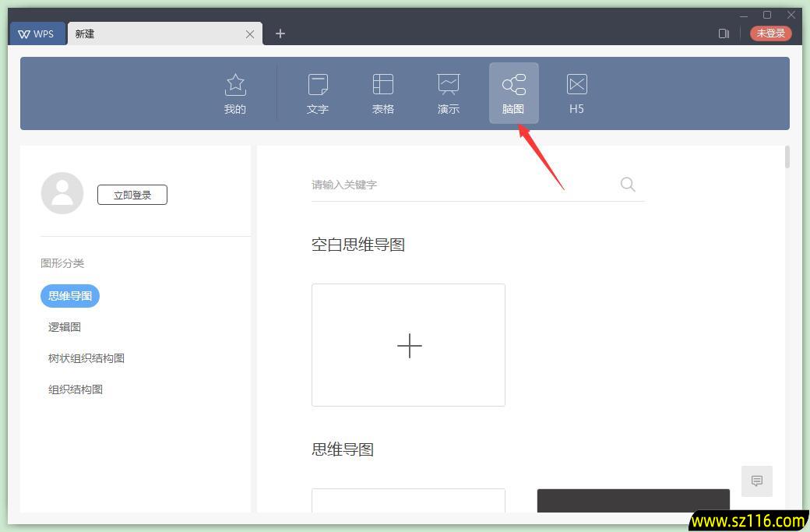Switch to the 逻辑图 category

[65, 326]
